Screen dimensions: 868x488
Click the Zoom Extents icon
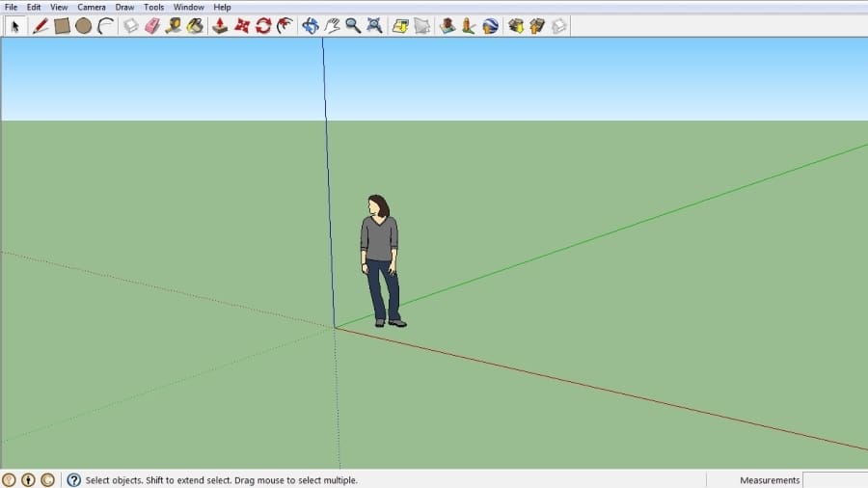[375, 26]
